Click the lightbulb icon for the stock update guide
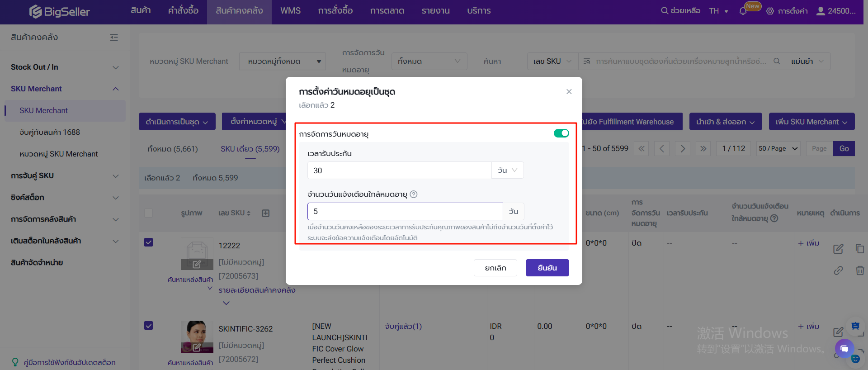The image size is (868, 370). click(15, 362)
